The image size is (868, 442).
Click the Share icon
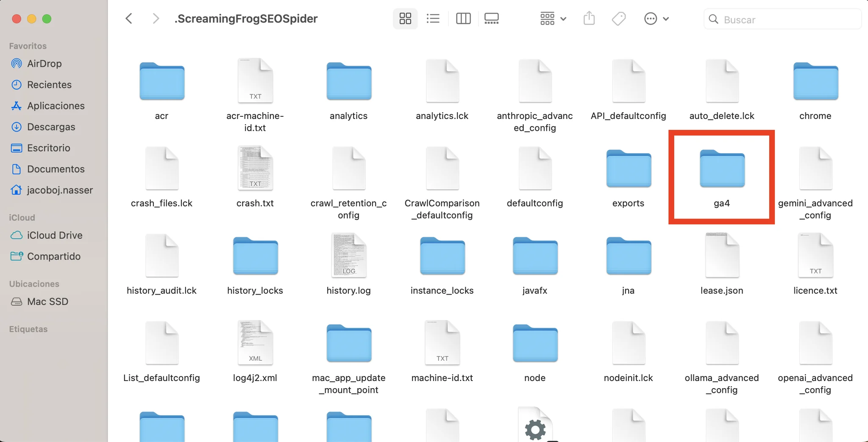pos(589,19)
